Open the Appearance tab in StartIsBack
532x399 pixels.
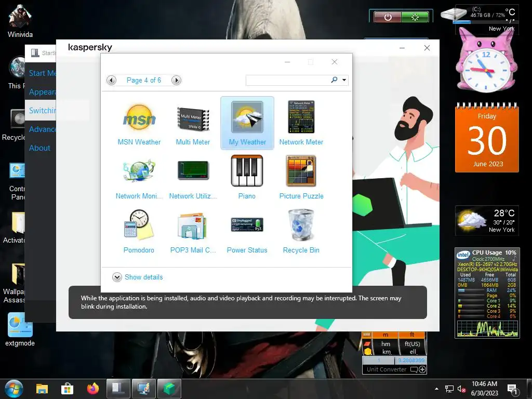point(42,92)
